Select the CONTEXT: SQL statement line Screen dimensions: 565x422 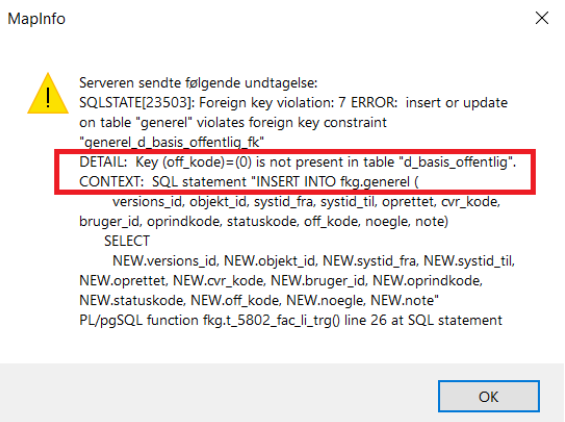coord(249,182)
